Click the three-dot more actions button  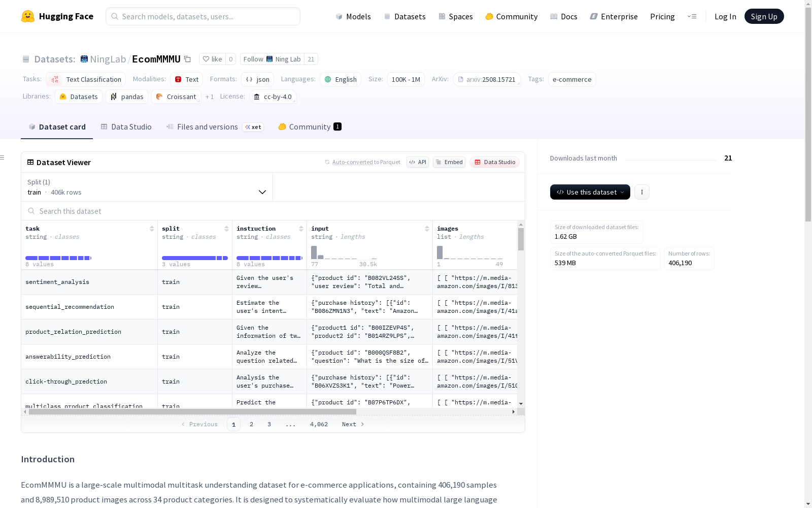tap(642, 192)
